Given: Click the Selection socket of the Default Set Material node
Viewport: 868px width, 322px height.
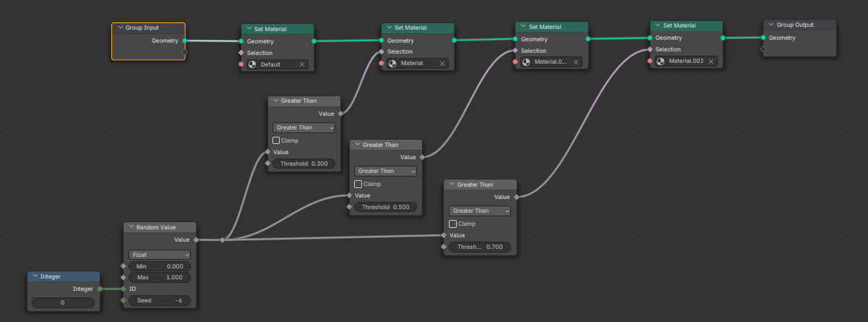Looking at the screenshot, I should 241,53.
